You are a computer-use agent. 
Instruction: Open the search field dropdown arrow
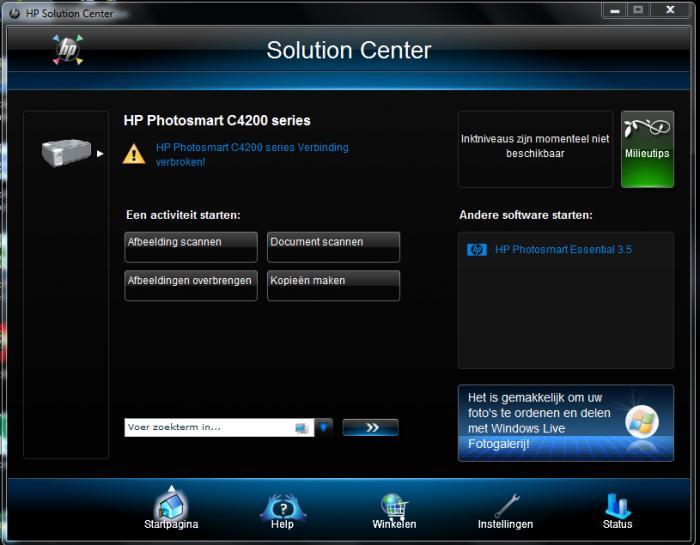324,428
